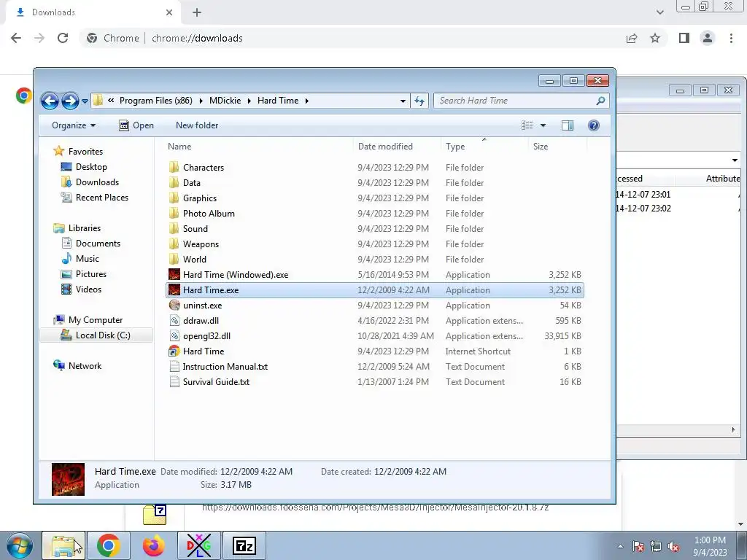Select the Sound folder

(x=374, y=228)
